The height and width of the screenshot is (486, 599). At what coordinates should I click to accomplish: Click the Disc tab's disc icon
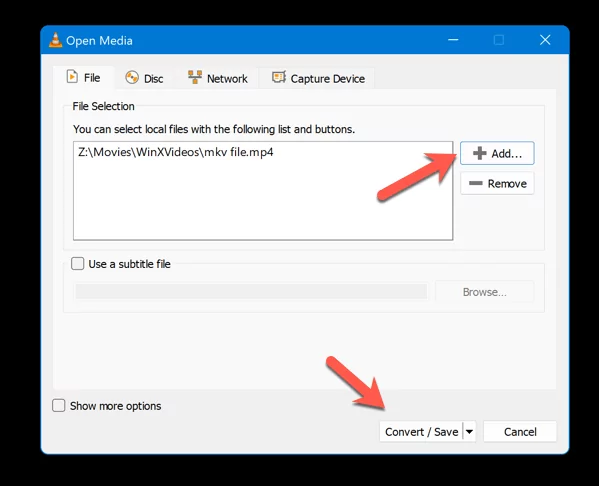[x=132, y=78]
